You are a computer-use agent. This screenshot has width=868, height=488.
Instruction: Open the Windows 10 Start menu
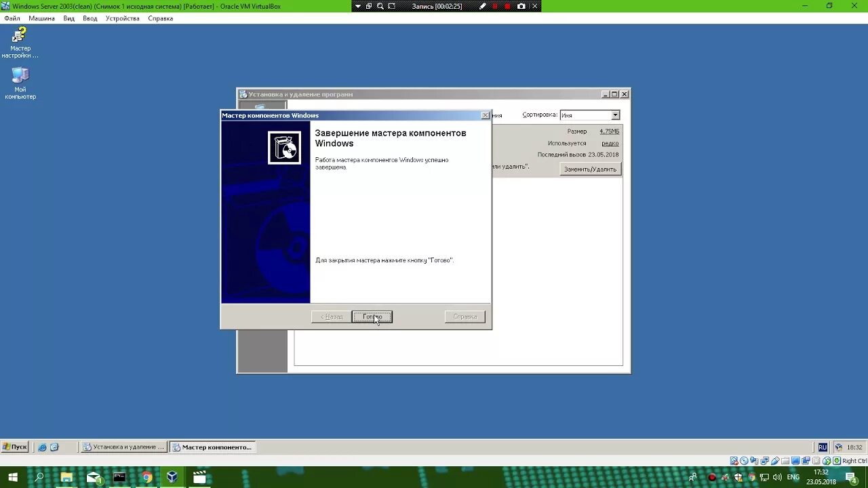[12, 477]
